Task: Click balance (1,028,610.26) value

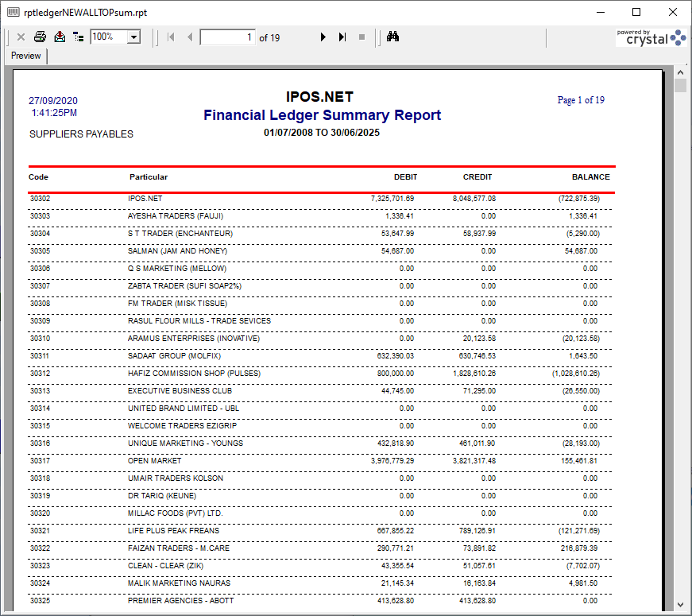Action: pos(576,374)
